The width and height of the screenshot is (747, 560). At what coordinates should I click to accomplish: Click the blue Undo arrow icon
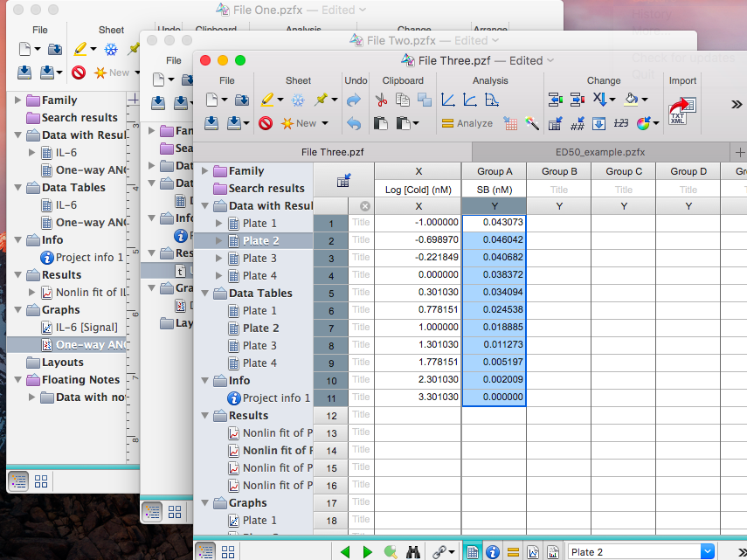coord(354,100)
